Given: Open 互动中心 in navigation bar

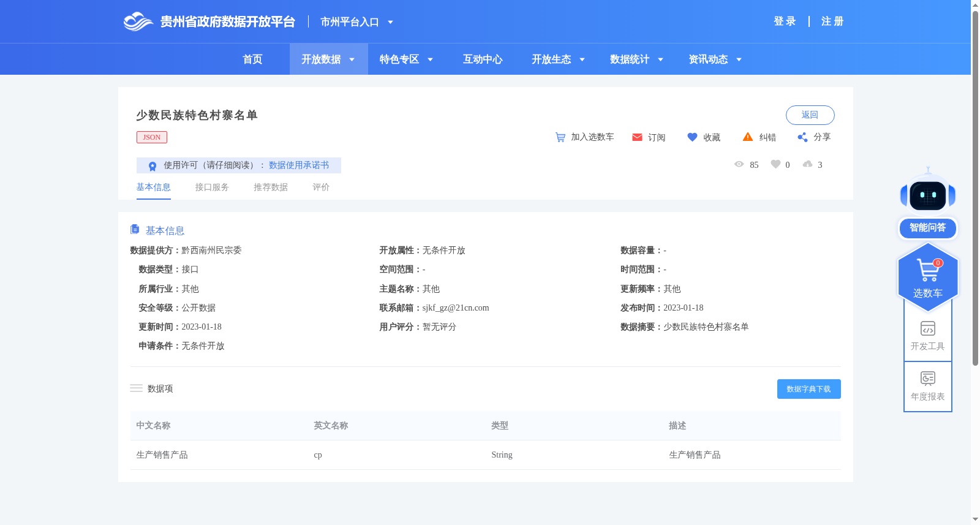Looking at the screenshot, I should click(483, 59).
